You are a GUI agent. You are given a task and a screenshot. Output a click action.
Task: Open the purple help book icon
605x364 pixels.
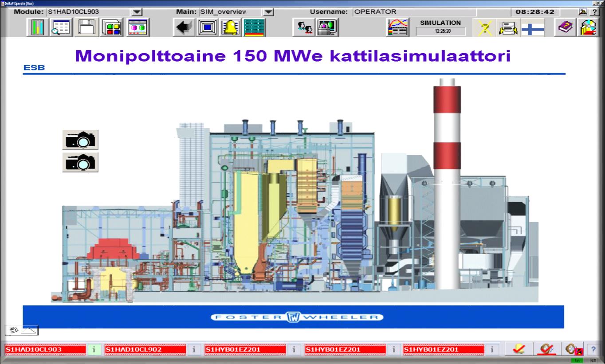[x=565, y=27]
